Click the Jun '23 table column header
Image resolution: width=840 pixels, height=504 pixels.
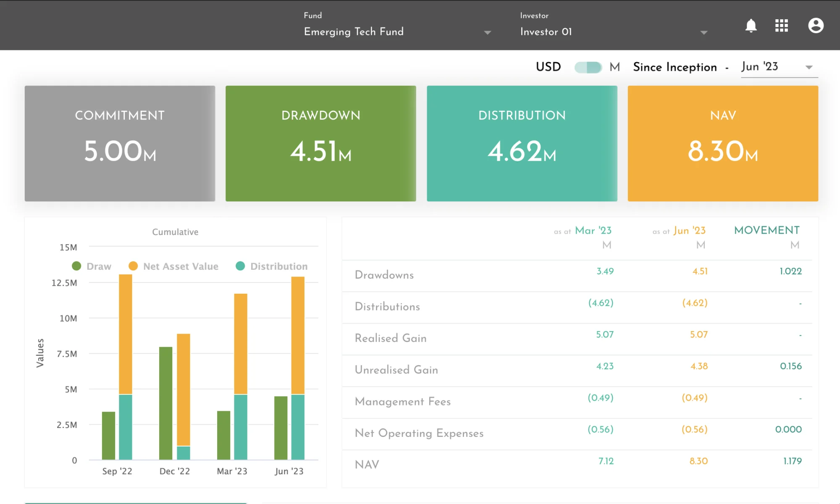[690, 230]
